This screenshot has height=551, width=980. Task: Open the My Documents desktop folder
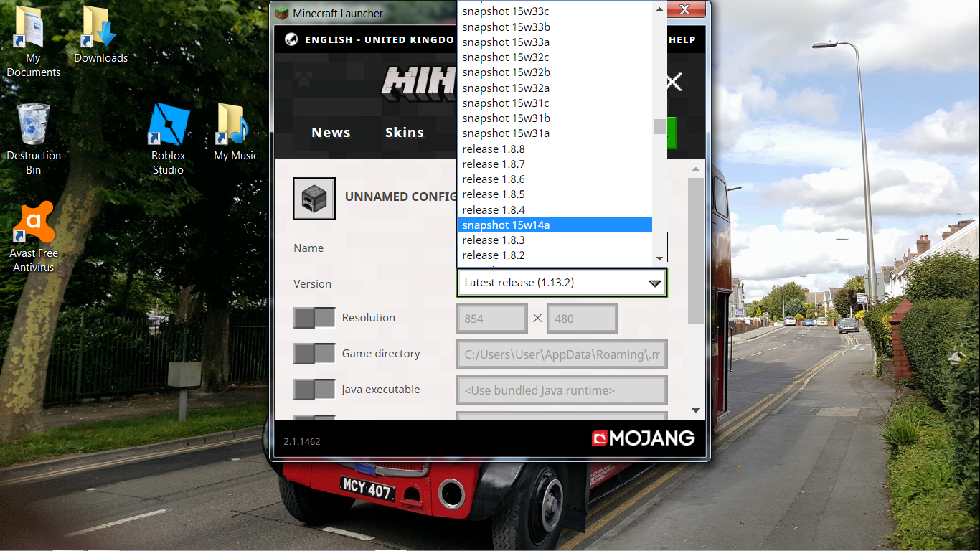[x=33, y=42]
